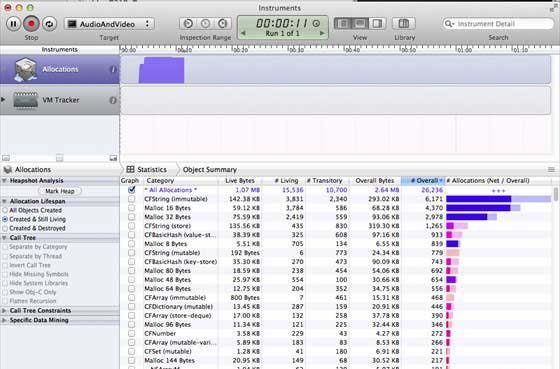Sort by the # Living column header
560x369 pixels.
pyautogui.click(x=284, y=181)
